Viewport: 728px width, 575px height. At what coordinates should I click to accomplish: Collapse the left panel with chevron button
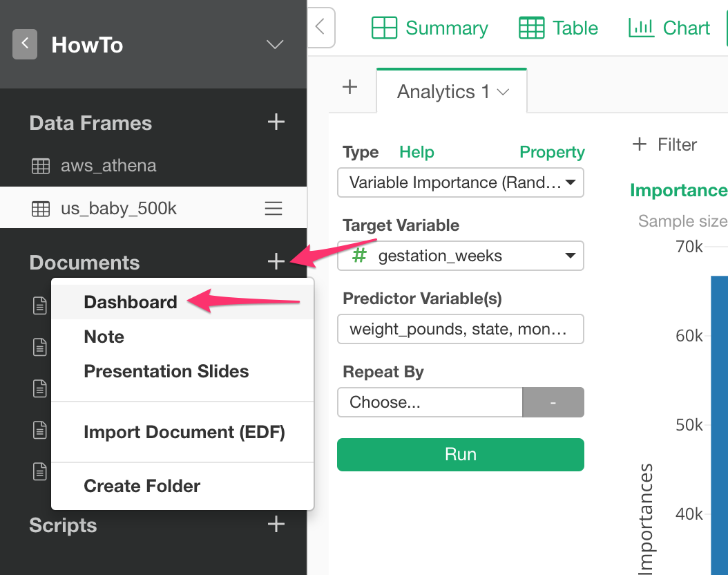pos(320,27)
